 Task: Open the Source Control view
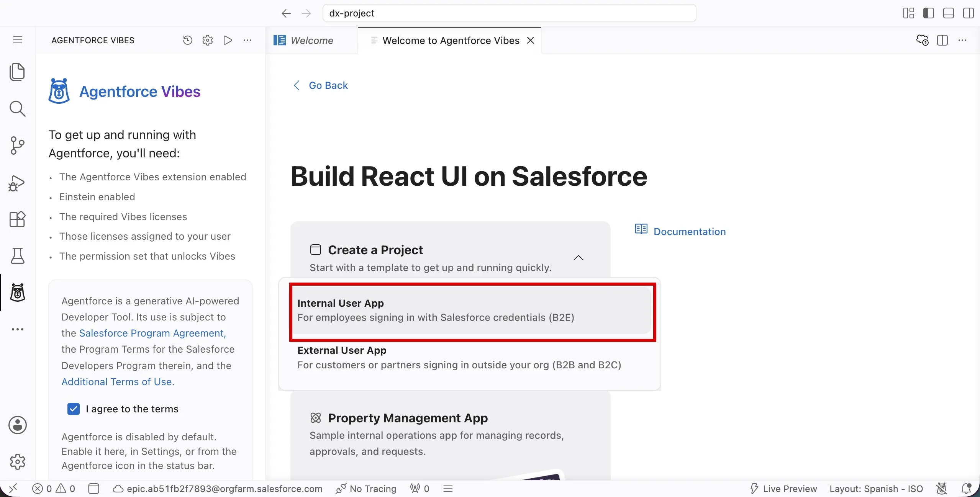(17, 146)
